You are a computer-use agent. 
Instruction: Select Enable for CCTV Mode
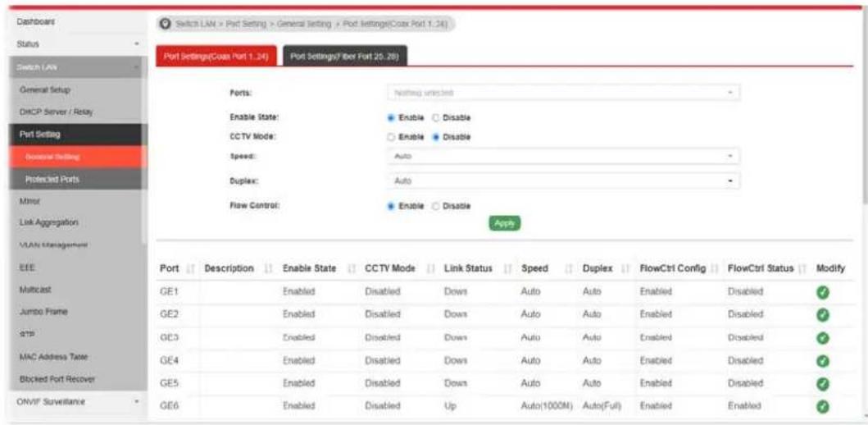click(x=391, y=137)
